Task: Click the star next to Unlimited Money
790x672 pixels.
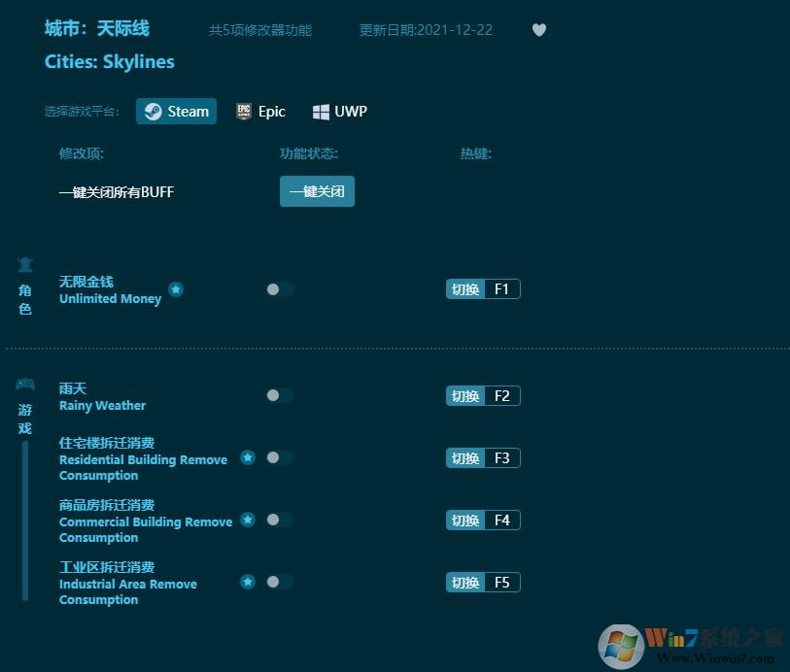Action: click(x=176, y=288)
